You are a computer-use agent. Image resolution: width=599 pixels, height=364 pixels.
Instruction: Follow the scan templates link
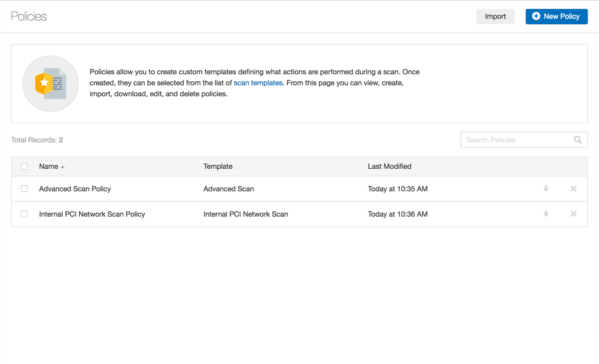[258, 83]
